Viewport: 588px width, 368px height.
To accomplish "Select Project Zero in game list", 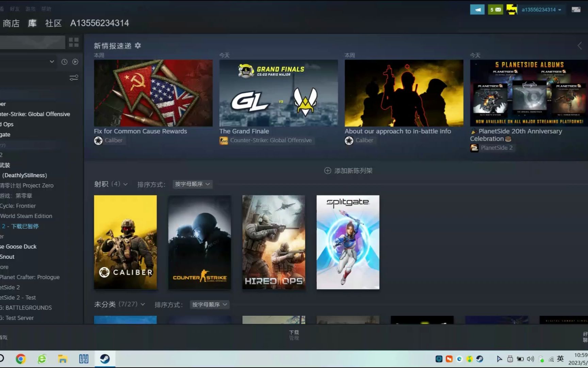I will pyautogui.click(x=27, y=185).
